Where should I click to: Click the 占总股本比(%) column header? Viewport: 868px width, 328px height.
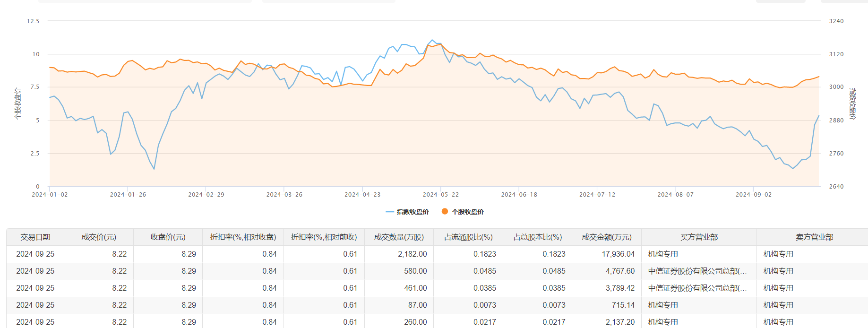coord(537,237)
